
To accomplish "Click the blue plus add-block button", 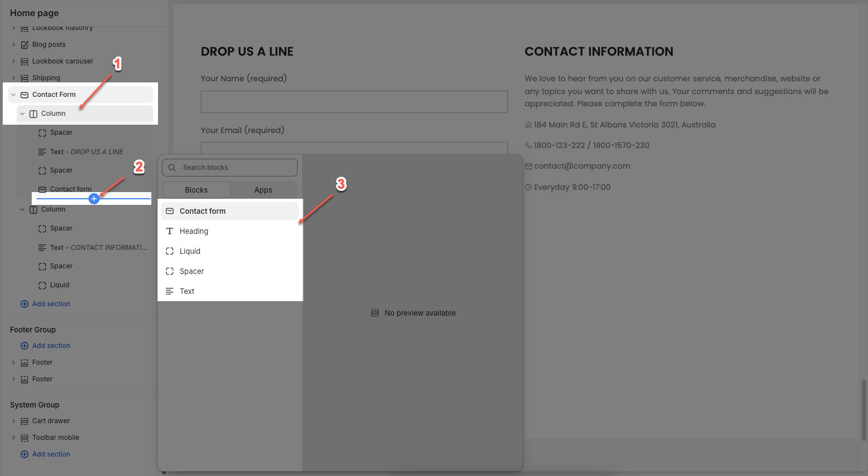I will pos(94,199).
